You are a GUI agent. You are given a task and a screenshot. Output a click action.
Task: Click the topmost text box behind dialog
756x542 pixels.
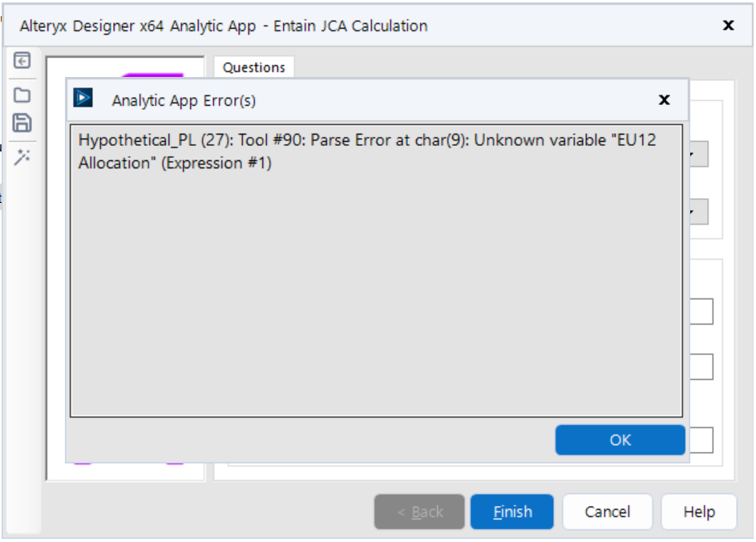point(701,312)
